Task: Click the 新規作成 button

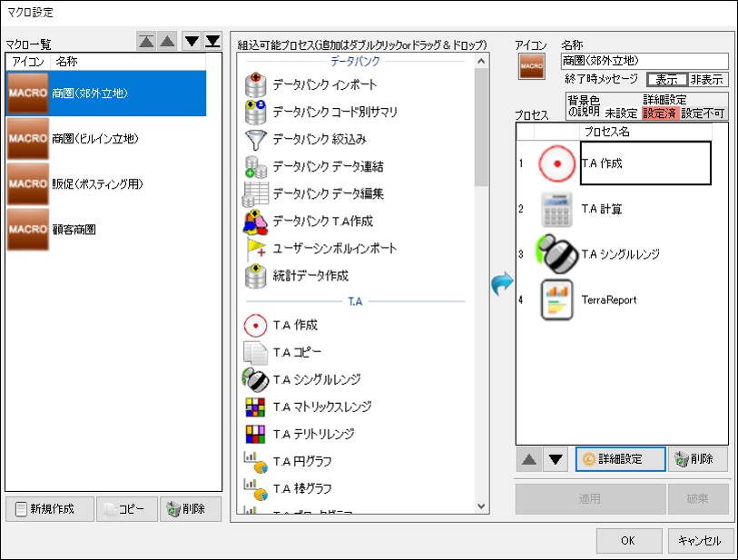Action: click(50, 508)
